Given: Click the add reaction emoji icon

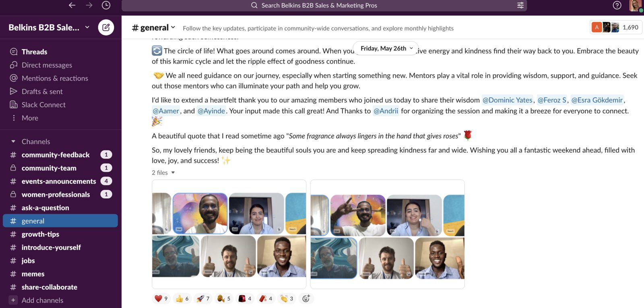Looking at the screenshot, I should [306, 298].
